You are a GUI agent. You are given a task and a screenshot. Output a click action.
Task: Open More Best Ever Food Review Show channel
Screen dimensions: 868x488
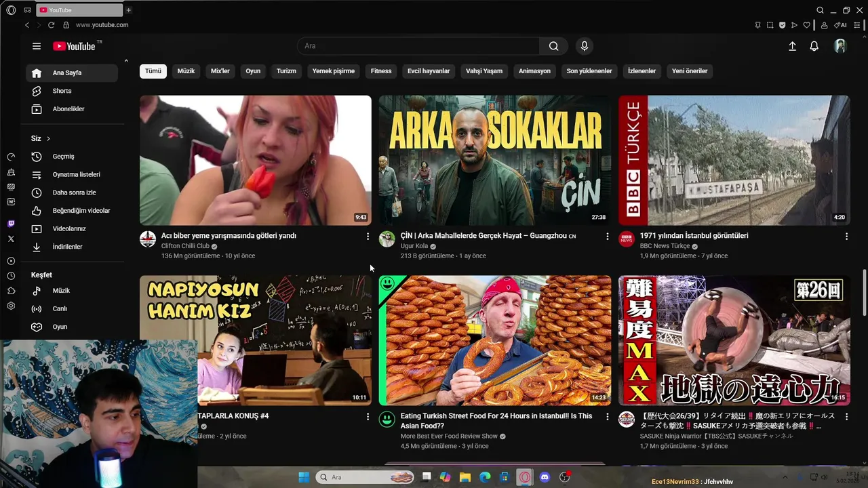(x=449, y=436)
